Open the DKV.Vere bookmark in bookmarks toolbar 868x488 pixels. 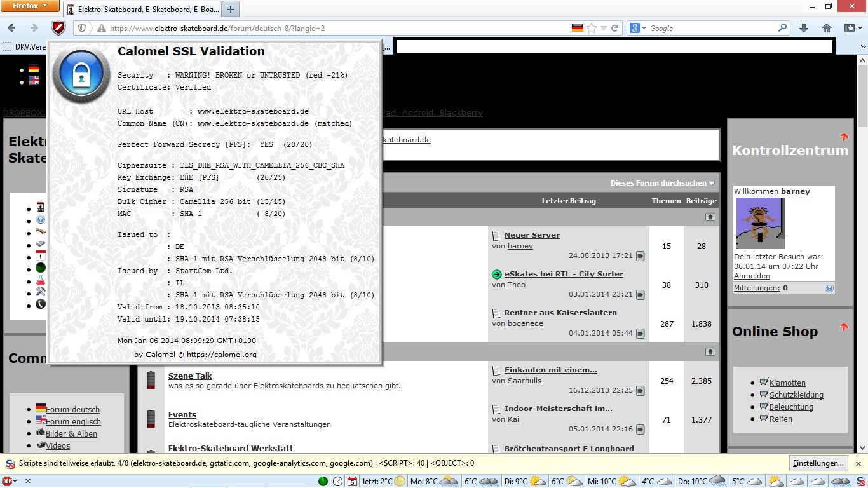(x=24, y=46)
